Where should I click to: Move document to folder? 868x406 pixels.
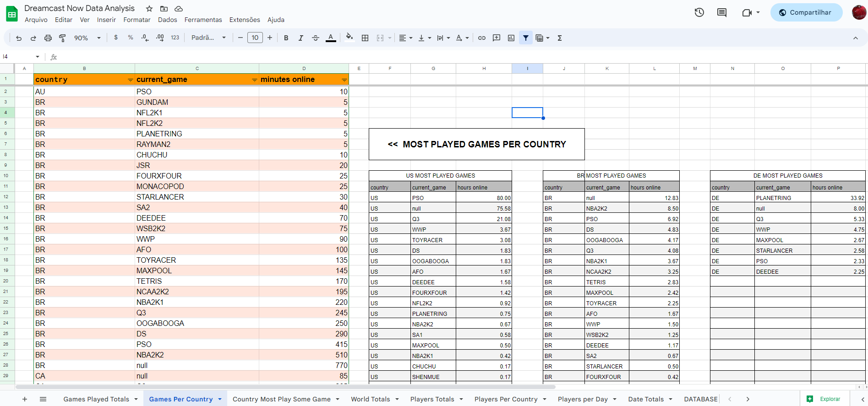click(164, 9)
